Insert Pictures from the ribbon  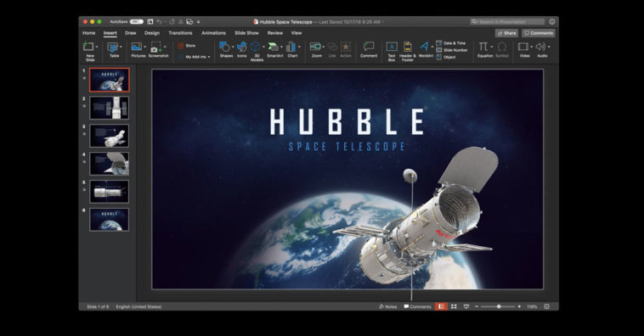[138, 50]
